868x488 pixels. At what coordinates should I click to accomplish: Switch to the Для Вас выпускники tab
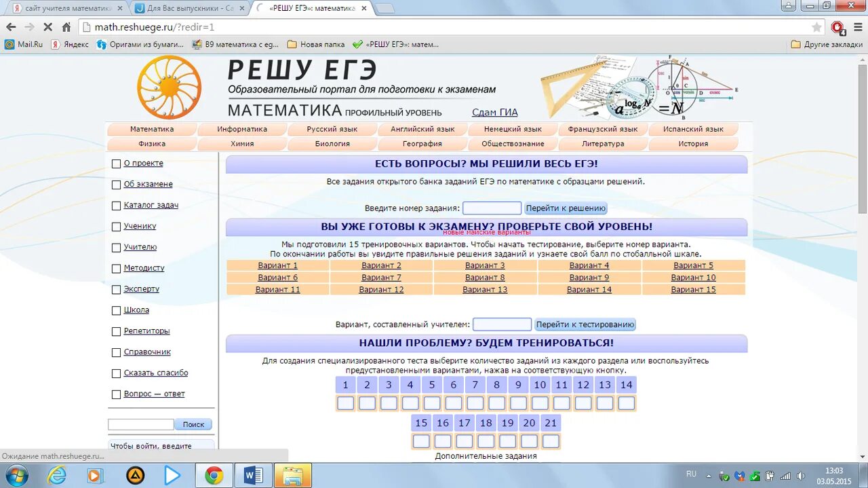[191, 8]
